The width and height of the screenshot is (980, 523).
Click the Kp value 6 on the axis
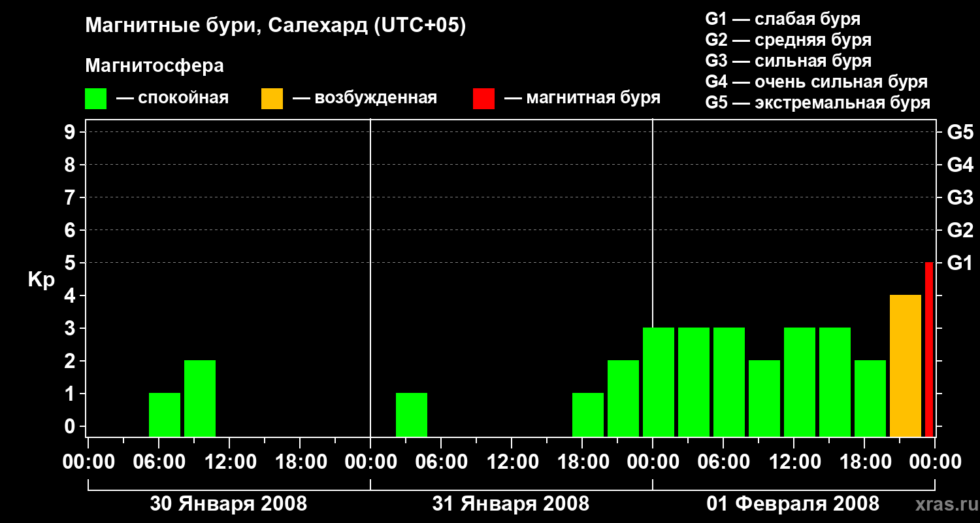pos(71,230)
